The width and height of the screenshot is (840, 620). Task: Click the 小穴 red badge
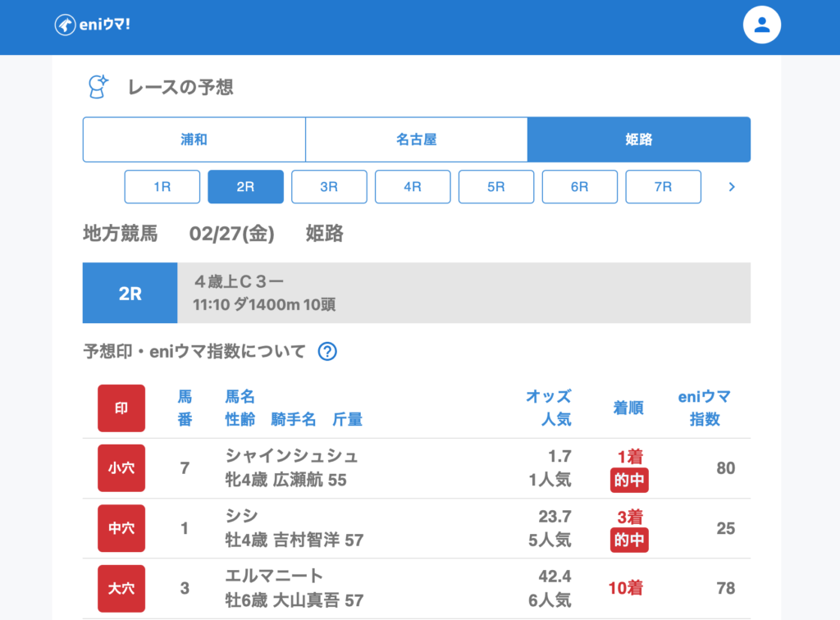point(121,468)
